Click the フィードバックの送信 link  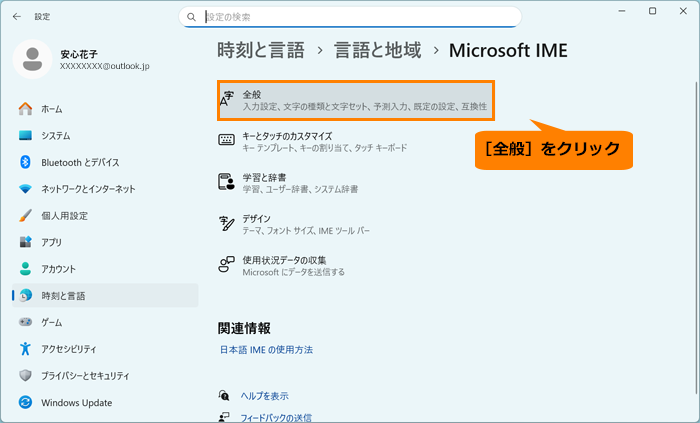276,418
